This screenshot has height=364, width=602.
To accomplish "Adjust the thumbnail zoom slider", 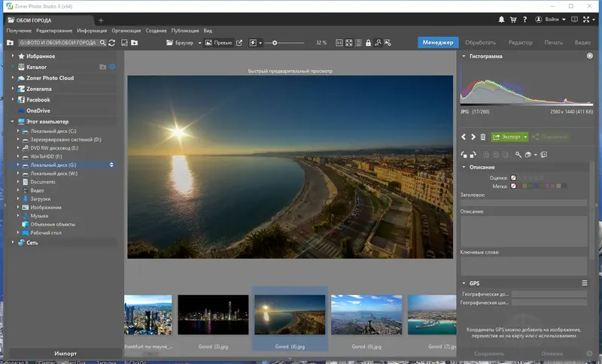I will (x=275, y=43).
